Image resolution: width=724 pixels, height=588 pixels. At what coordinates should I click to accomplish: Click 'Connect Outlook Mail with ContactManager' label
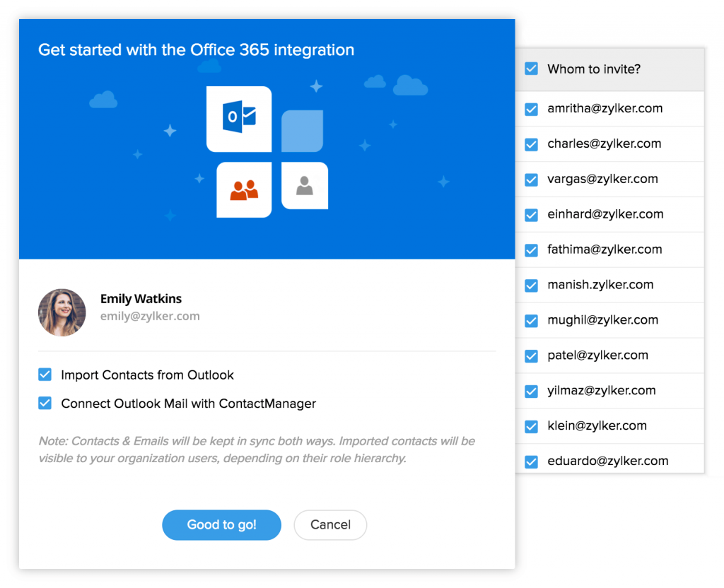188,404
